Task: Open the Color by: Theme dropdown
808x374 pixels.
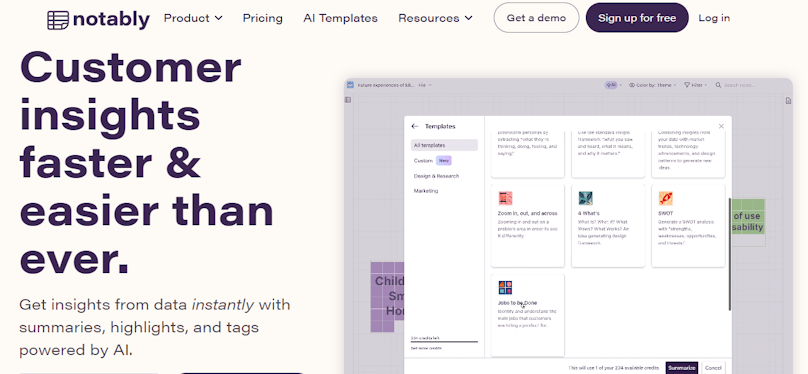Action: [653, 85]
